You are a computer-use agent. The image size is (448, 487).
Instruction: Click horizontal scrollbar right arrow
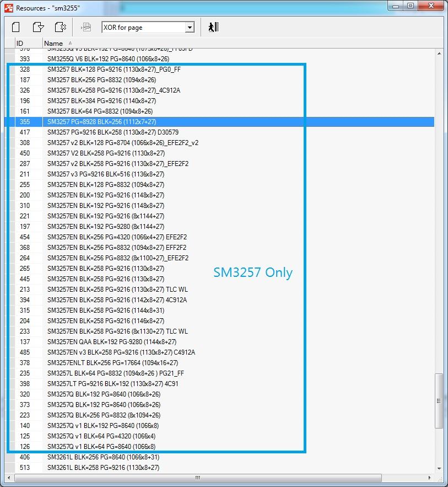[429, 478]
